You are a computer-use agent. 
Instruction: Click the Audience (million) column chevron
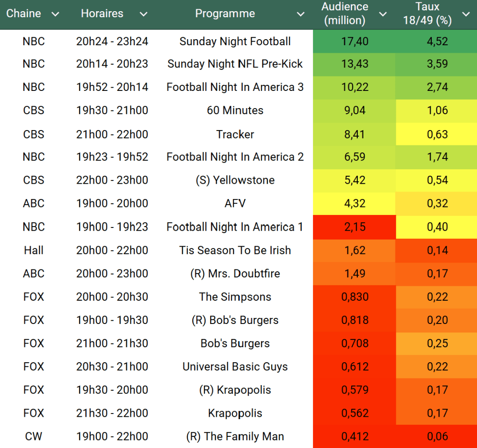point(383,14)
